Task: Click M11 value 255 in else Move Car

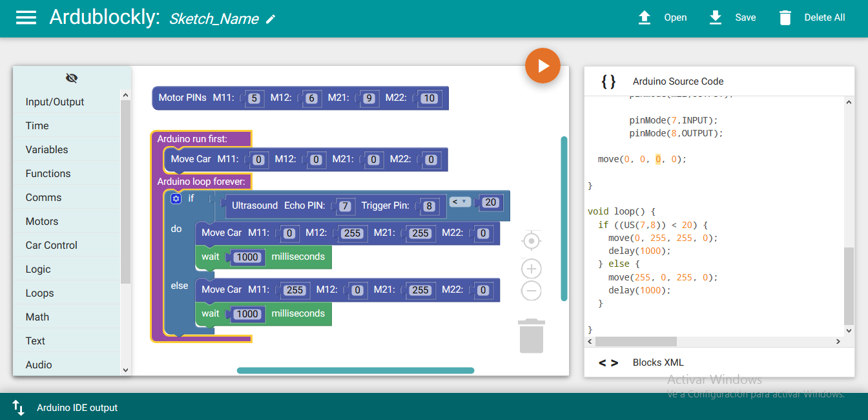Action: tap(295, 290)
